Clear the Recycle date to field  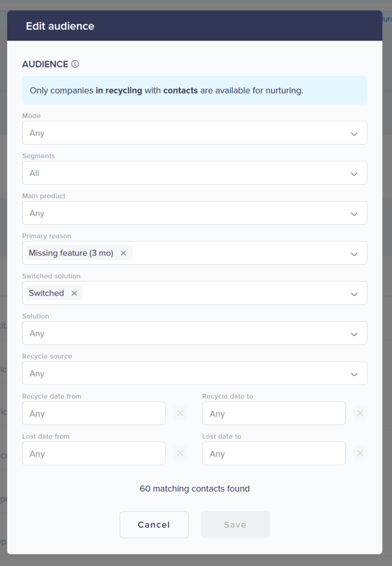tap(360, 413)
